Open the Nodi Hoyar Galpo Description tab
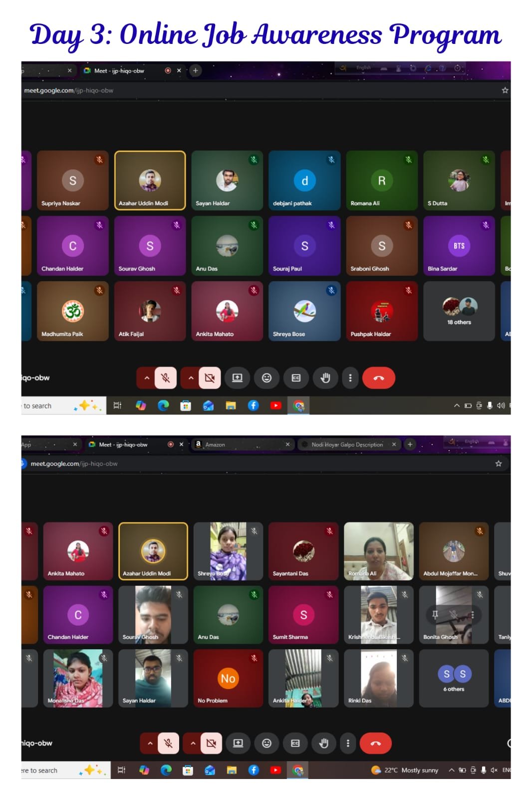 click(347, 444)
